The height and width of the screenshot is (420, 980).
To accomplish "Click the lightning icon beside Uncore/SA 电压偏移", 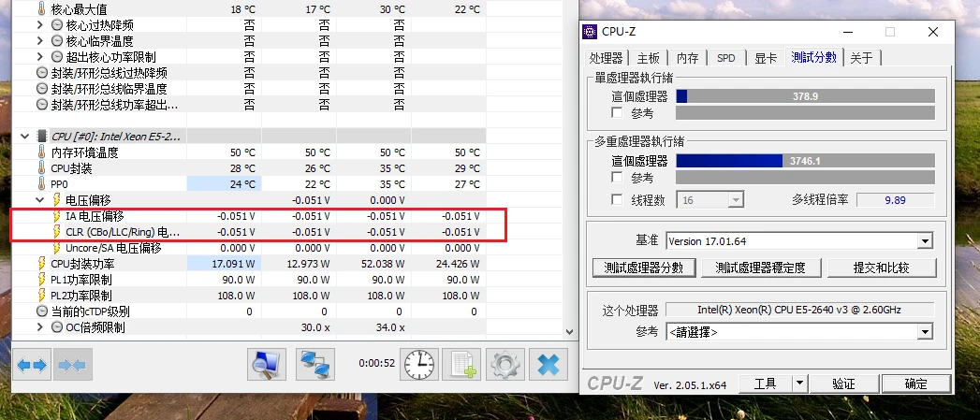I will (x=57, y=248).
